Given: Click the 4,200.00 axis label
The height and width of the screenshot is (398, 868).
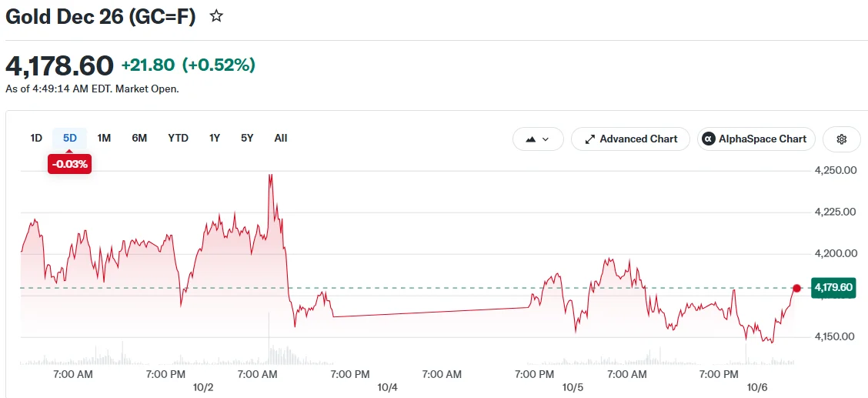Looking at the screenshot, I should click(836, 253).
